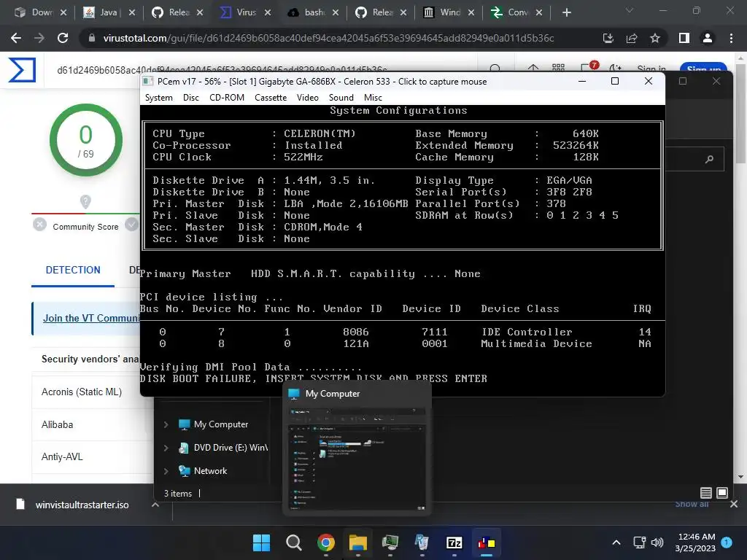Open clock showing 12:46 AM
Screen dimensions: 747x560
click(x=695, y=542)
